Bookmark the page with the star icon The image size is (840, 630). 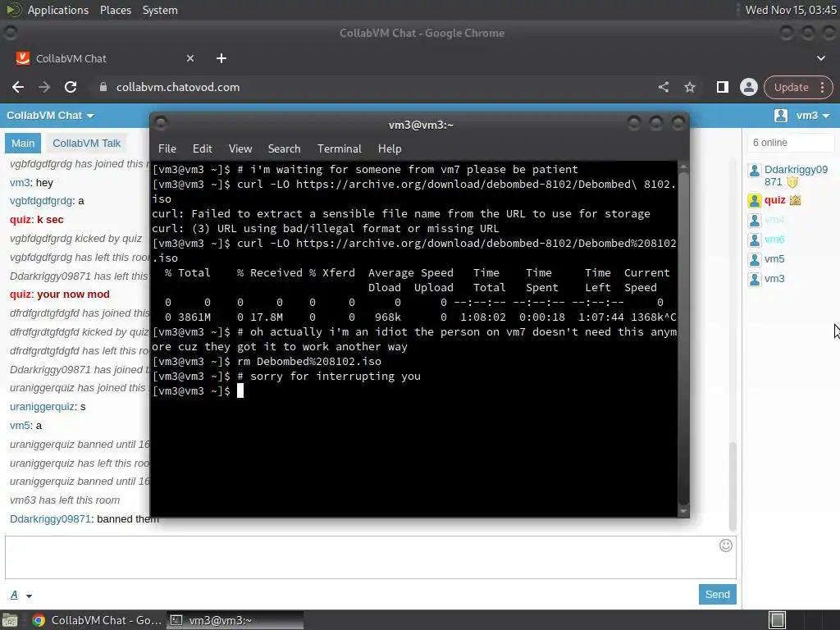tap(689, 87)
